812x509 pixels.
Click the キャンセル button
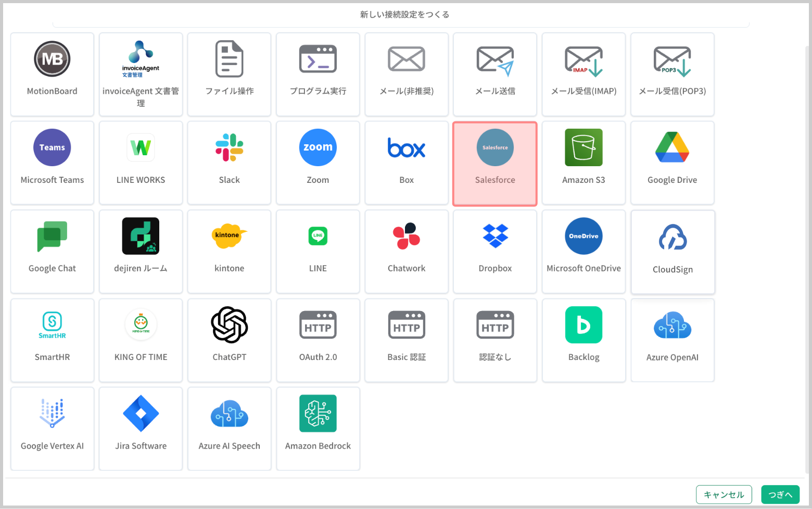(724, 494)
